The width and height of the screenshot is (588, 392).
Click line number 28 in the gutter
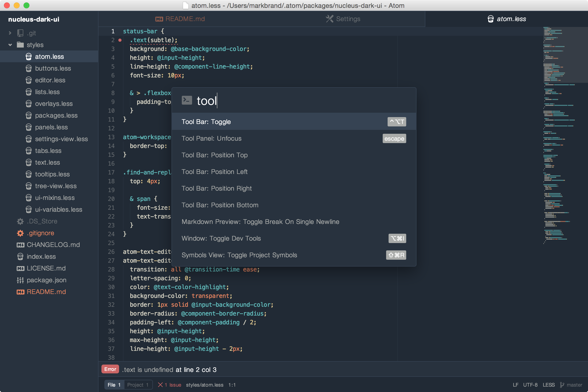(111, 269)
